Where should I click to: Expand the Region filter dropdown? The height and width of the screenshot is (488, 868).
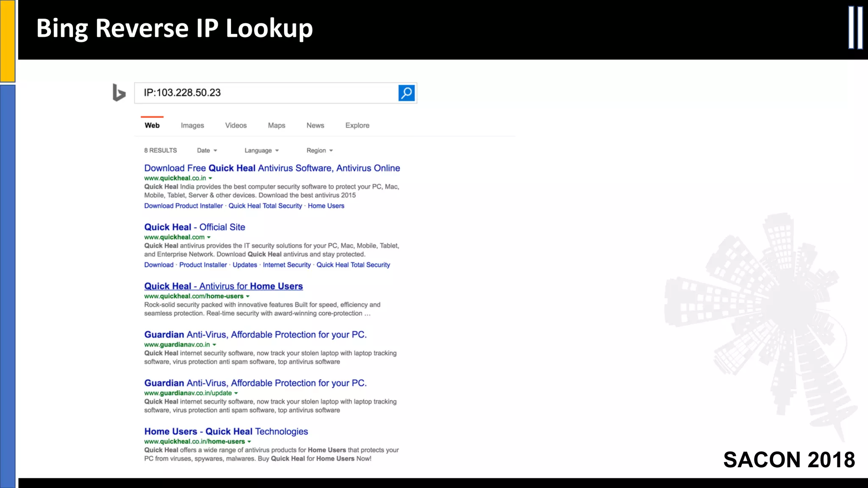tap(320, 150)
